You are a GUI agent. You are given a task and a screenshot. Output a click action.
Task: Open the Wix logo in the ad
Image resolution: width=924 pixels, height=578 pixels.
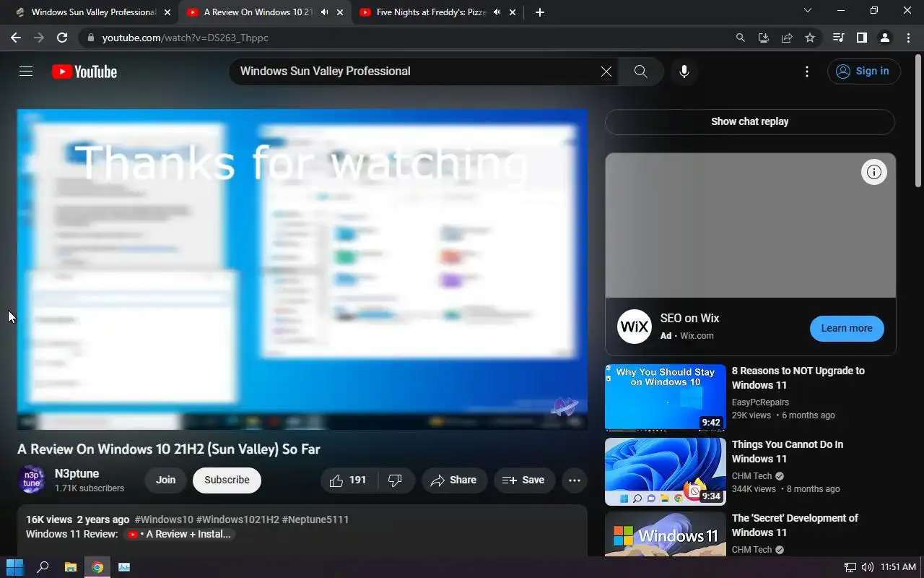click(635, 327)
